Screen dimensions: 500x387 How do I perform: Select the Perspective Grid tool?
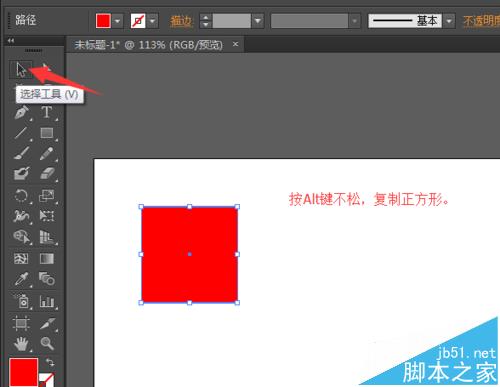(x=47, y=237)
